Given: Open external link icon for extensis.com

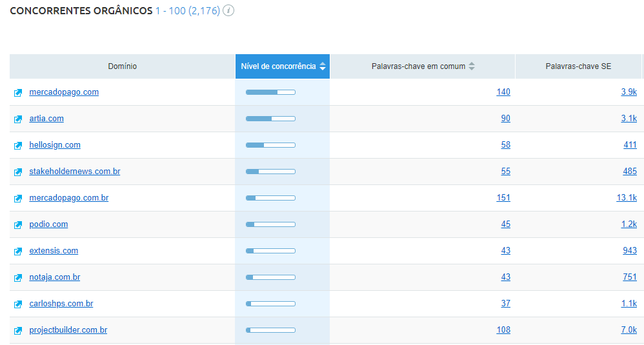Looking at the screenshot, I should click(x=18, y=251).
